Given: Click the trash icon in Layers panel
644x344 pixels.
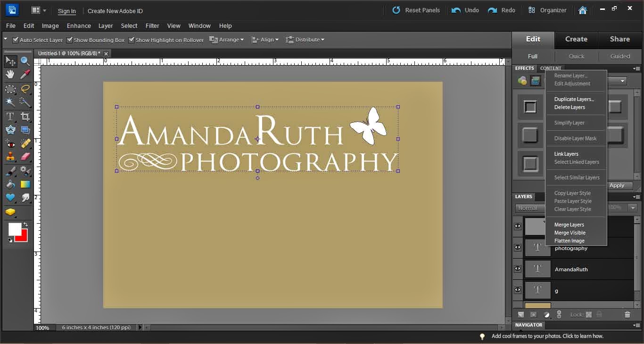Looking at the screenshot, I should (627, 315).
